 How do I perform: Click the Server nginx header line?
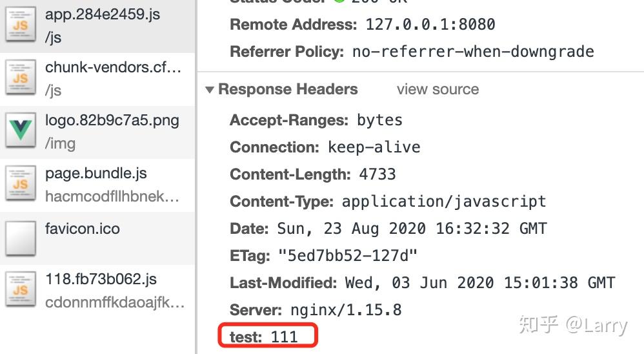tap(316, 310)
